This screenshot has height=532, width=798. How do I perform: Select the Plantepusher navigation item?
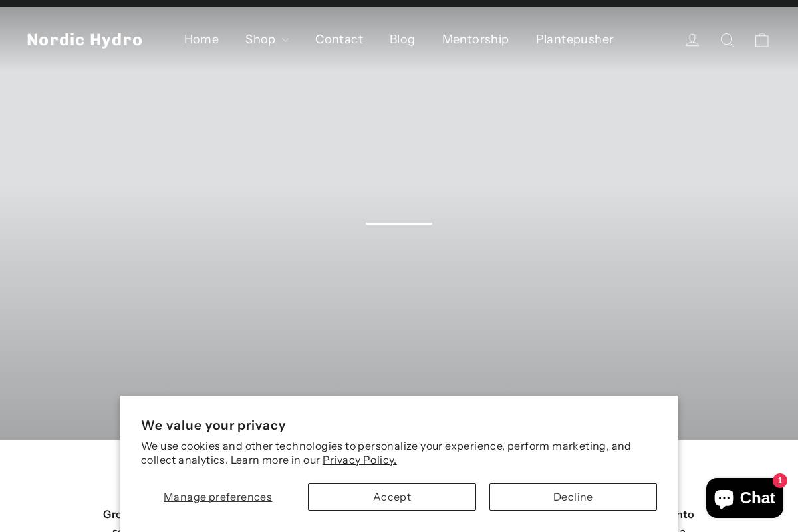point(575,39)
